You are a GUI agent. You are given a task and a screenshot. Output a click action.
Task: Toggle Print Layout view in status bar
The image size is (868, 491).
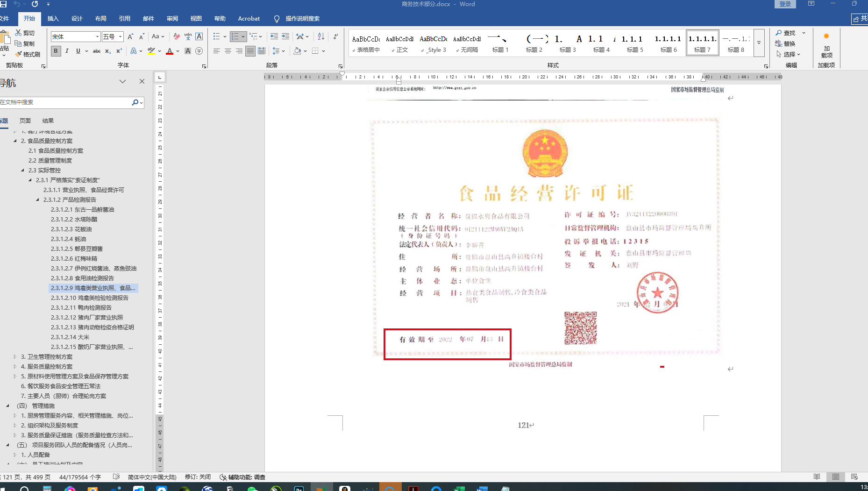[x=836, y=477]
